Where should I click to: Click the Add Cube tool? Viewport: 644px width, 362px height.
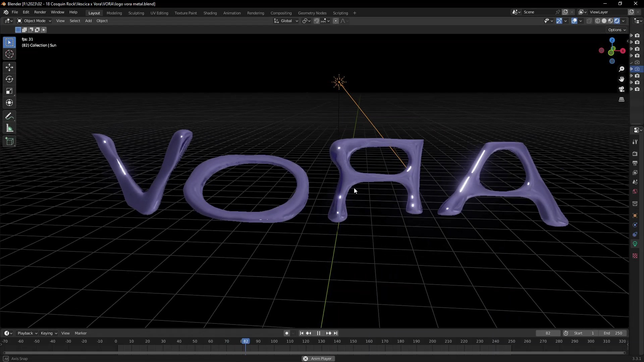(x=9, y=141)
